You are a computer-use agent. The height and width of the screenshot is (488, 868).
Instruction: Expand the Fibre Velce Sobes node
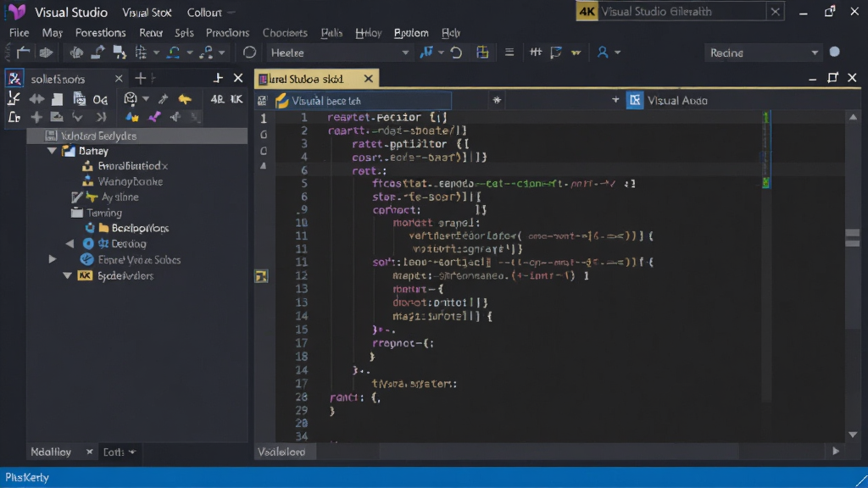(52, 259)
